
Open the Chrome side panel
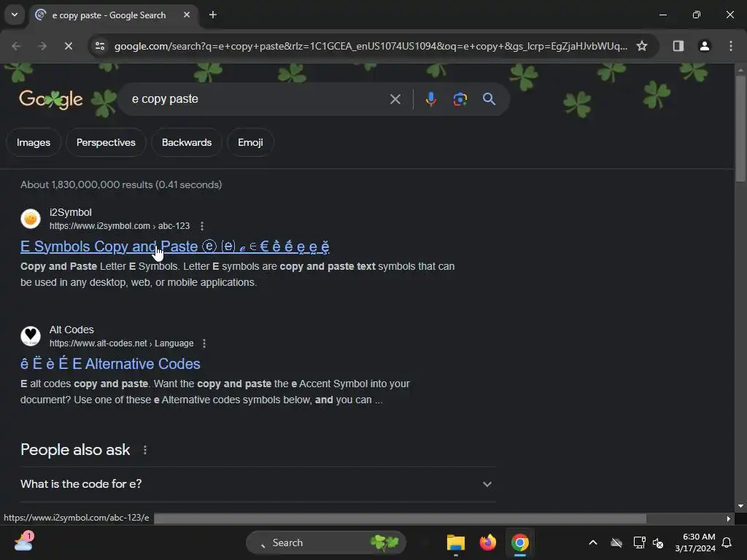point(678,46)
